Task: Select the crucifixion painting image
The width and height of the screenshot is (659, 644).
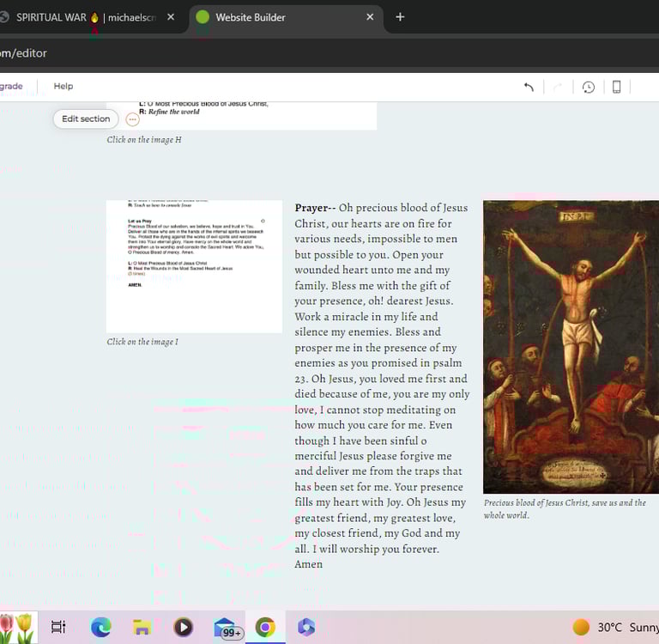Action: (x=571, y=347)
